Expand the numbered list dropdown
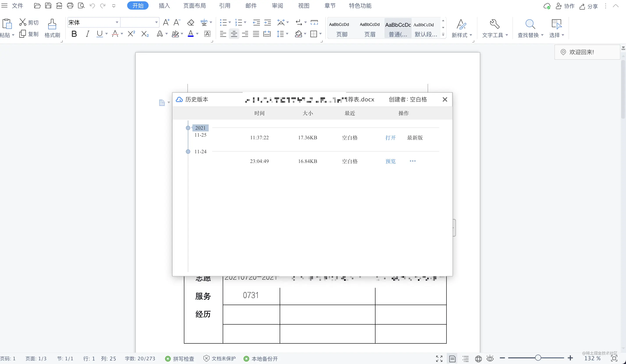 (x=245, y=23)
